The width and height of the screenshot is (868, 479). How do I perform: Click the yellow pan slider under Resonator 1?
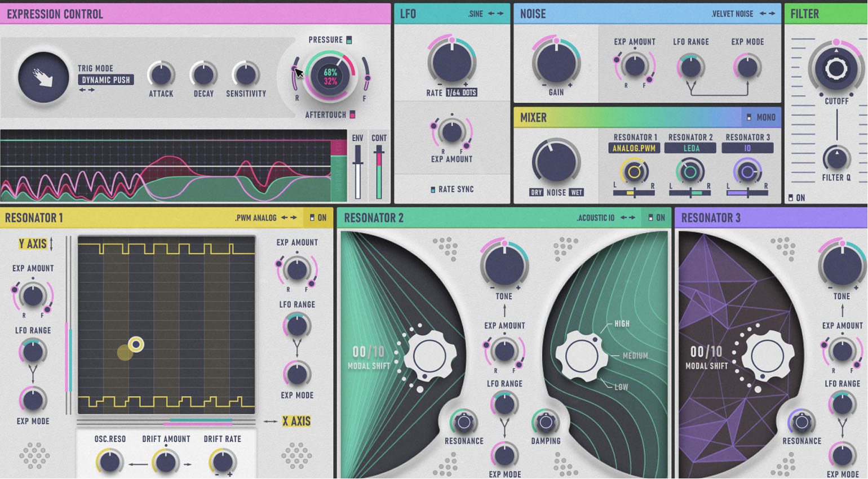pyautogui.click(x=631, y=192)
